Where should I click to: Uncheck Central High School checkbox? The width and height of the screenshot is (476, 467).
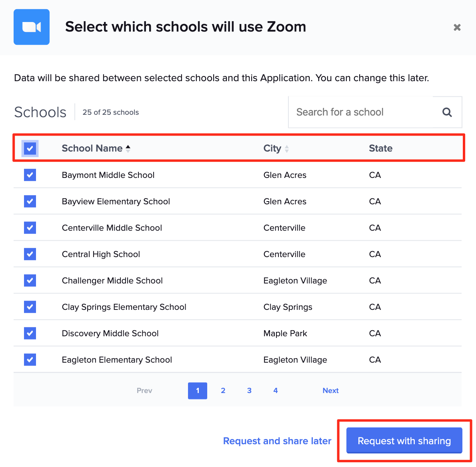point(30,254)
